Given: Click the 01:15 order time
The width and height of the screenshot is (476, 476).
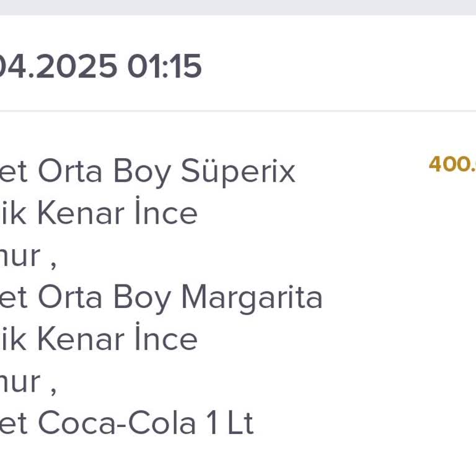Looking at the screenshot, I should tap(164, 66).
